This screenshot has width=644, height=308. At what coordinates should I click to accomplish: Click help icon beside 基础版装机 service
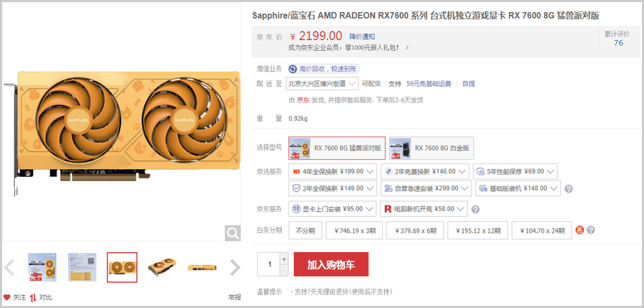pyautogui.click(x=569, y=189)
